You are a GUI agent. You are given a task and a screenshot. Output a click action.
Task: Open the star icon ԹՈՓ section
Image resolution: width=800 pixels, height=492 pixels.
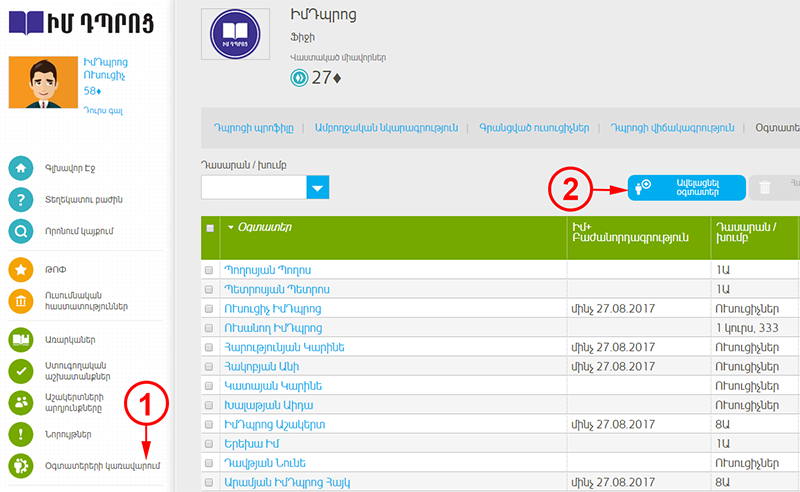(x=21, y=269)
